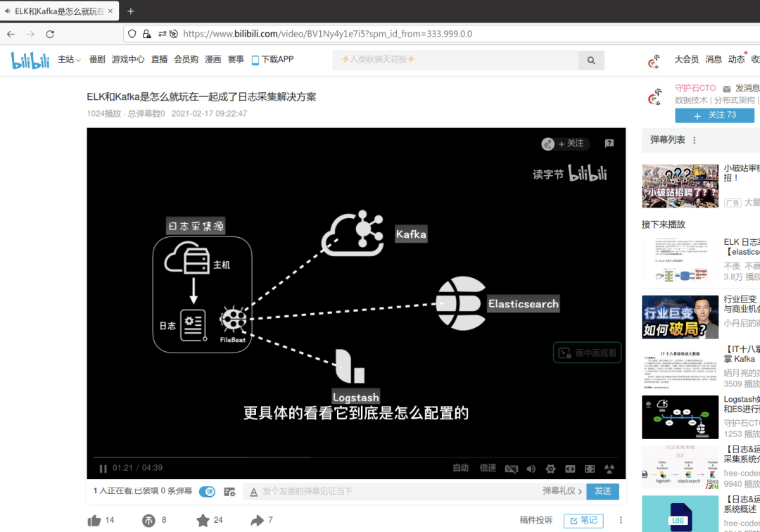Mute the video volume speaker icon
This screenshot has height=532, width=760.
531,469
